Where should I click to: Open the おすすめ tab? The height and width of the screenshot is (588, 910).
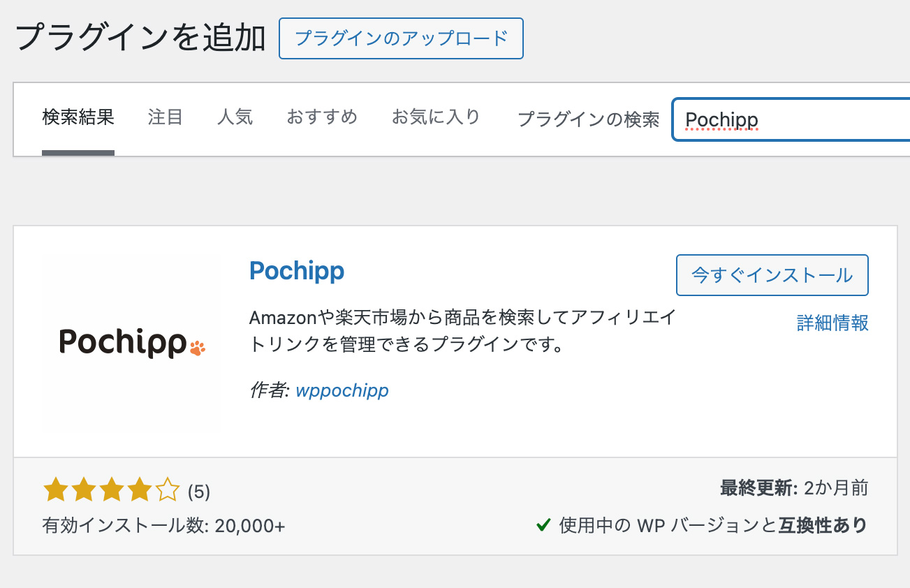[322, 117]
